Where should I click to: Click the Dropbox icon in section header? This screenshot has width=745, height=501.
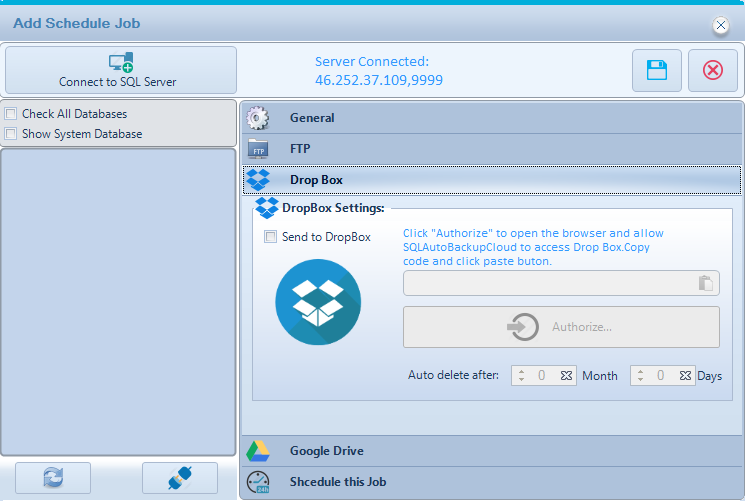pyautogui.click(x=258, y=180)
